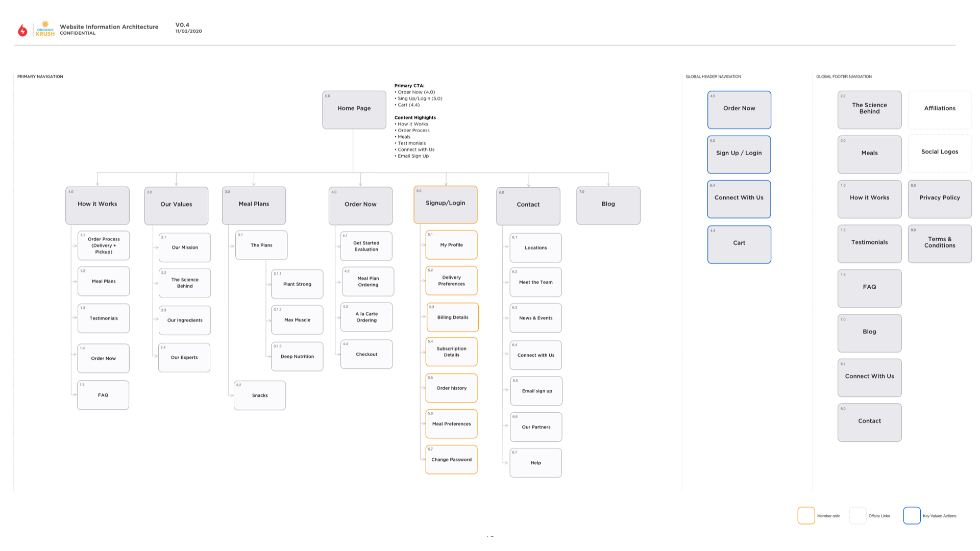Click the red flame logo icon
This screenshot has height=551, width=980.
pos(22,30)
